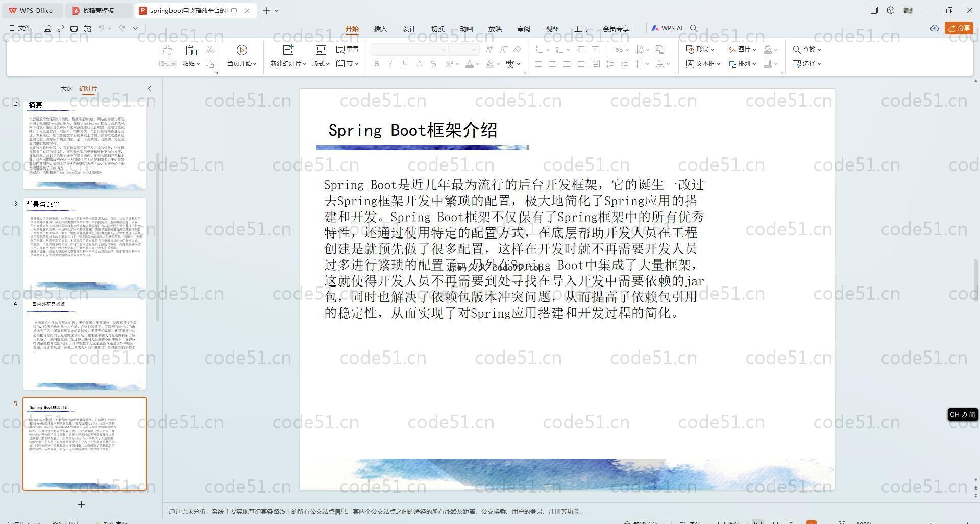Align text left

pyautogui.click(x=538, y=64)
